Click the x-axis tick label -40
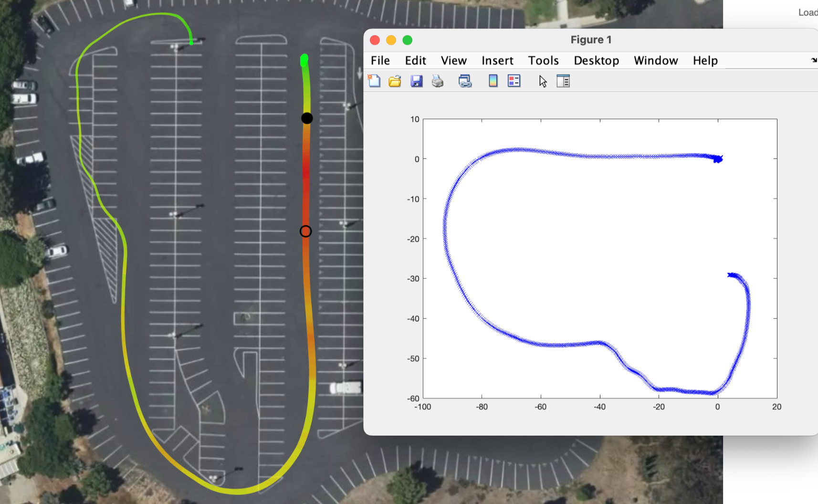 pos(599,407)
